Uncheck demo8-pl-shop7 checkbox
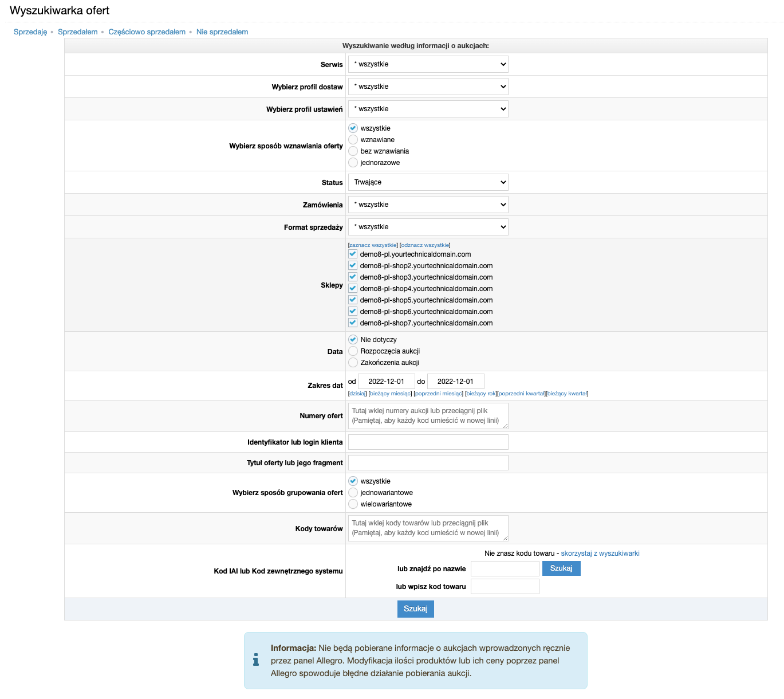 [x=353, y=323]
